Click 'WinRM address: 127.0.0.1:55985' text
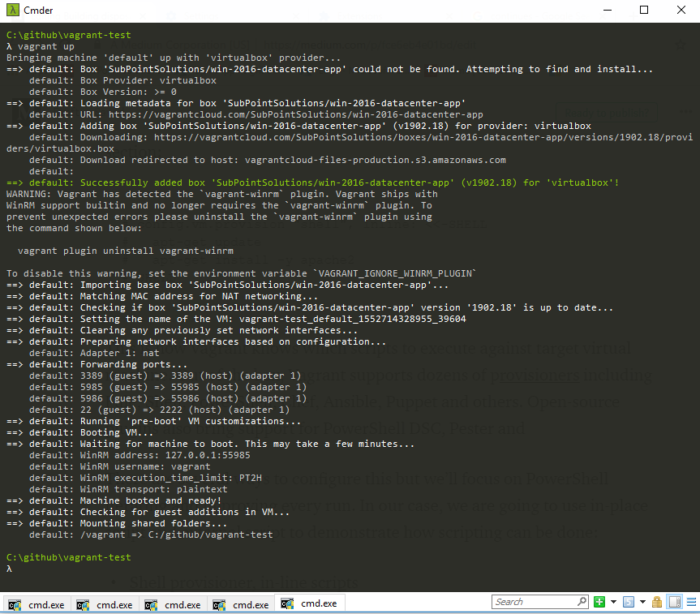The image size is (700, 614). (x=165, y=456)
